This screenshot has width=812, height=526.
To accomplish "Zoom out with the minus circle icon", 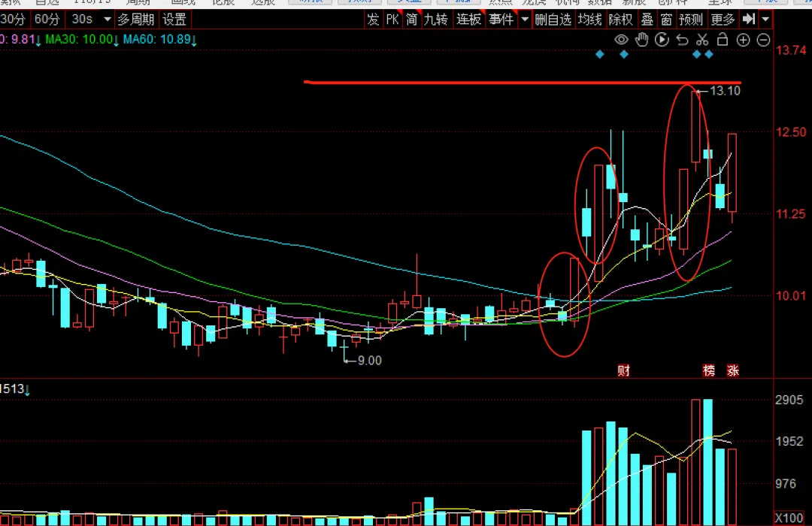I will coord(763,40).
